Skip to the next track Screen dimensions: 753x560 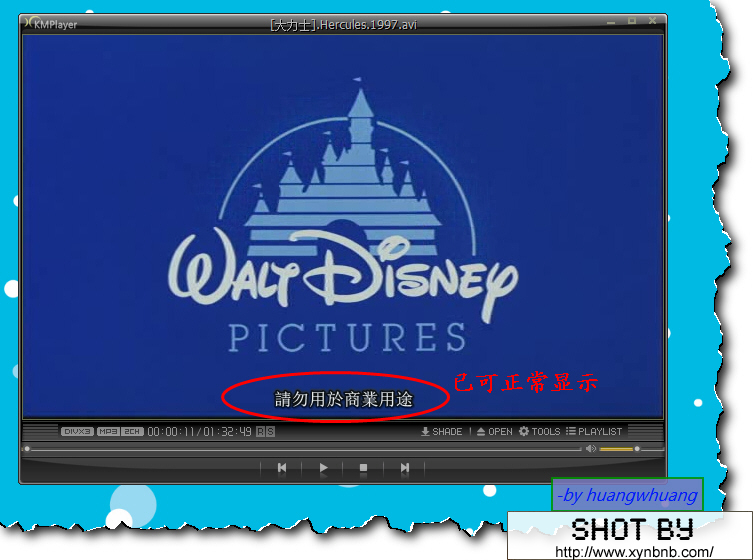pos(404,468)
